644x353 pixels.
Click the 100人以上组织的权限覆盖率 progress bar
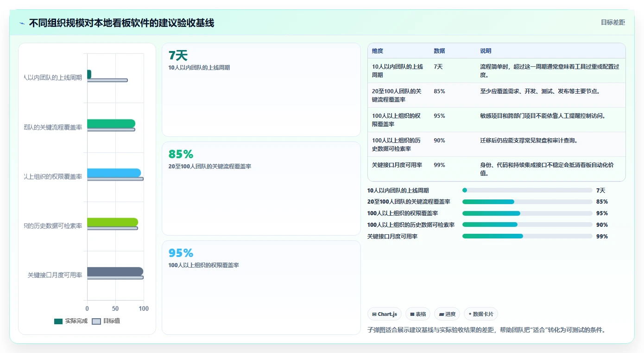[x=527, y=213]
